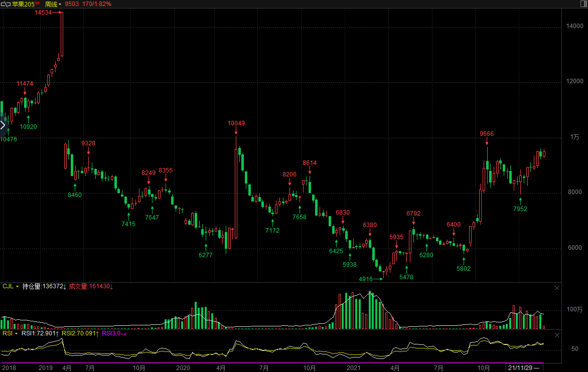Screen dimensions: 588x372
Task: Click the 6792 high price label
Action: (x=413, y=213)
